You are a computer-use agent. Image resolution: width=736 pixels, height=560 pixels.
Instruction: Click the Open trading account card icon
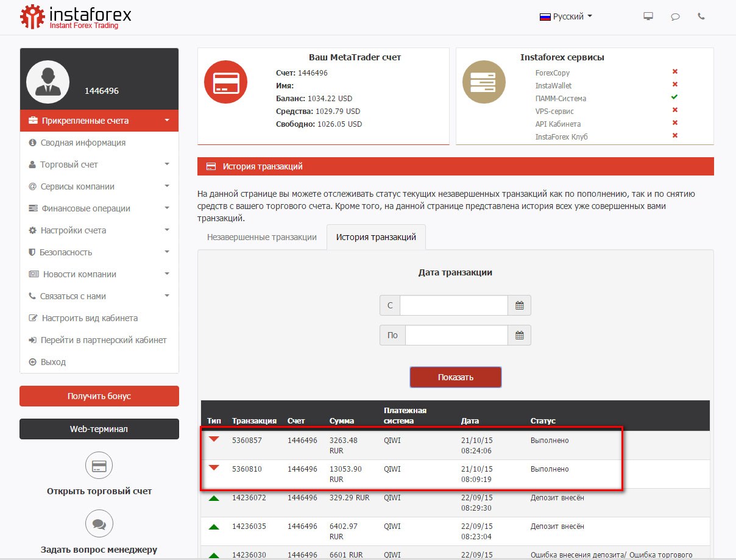click(99, 466)
